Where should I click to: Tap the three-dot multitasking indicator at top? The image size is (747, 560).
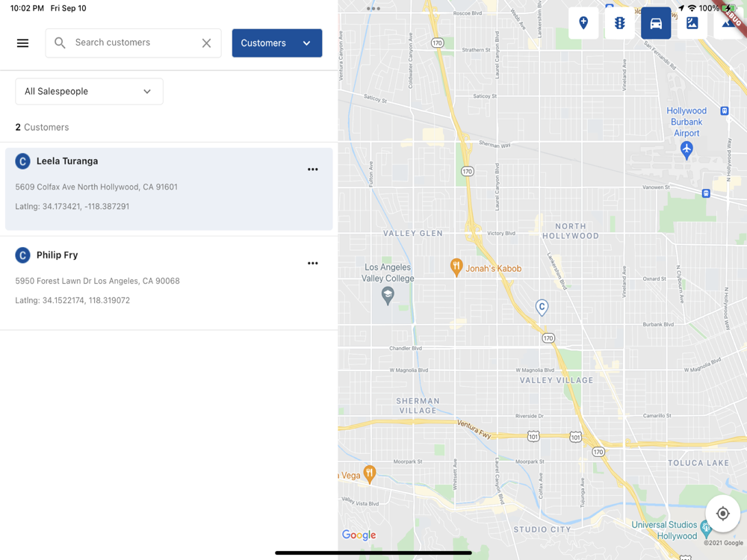(373, 8)
